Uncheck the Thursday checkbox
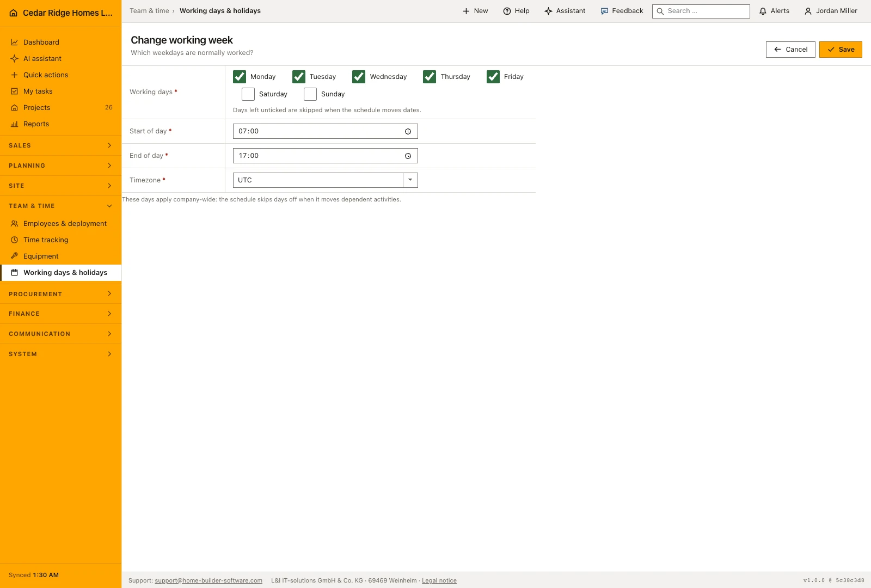The image size is (871, 588). click(x=430, y=77)
